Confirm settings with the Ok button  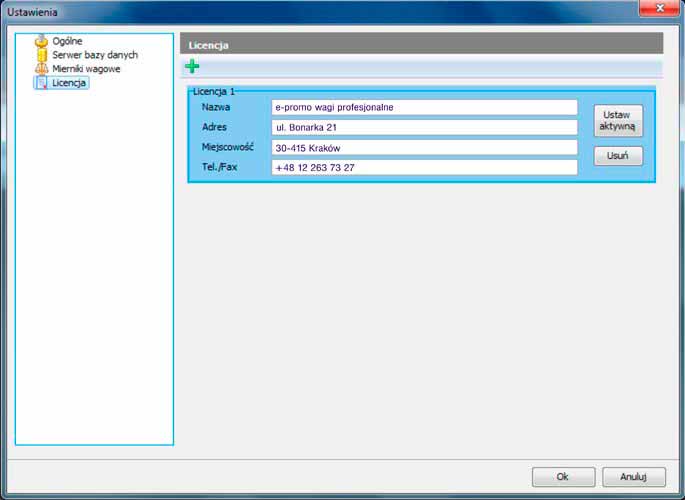pyautogui.click(x=563, y=477)
